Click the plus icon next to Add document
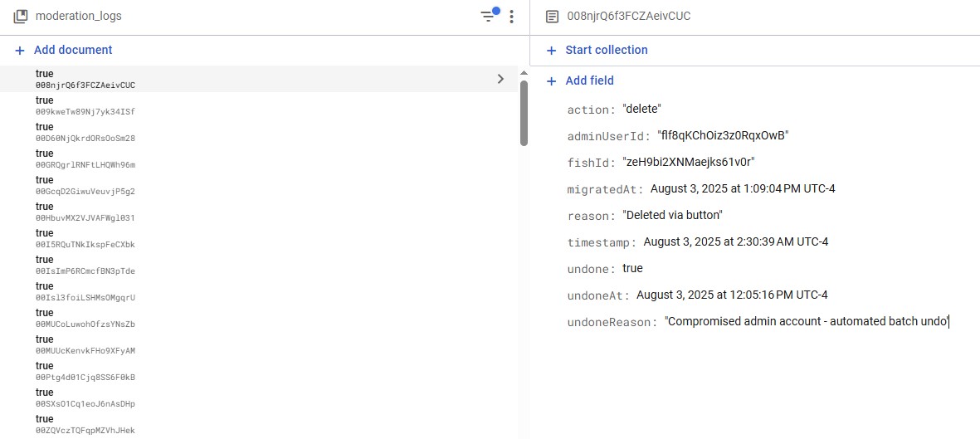Image resolution: width=980 pixels, height=439 pixels. 20,50
